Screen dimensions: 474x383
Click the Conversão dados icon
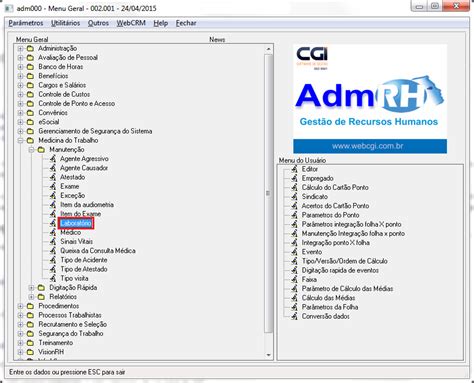(x=294, y=316)
